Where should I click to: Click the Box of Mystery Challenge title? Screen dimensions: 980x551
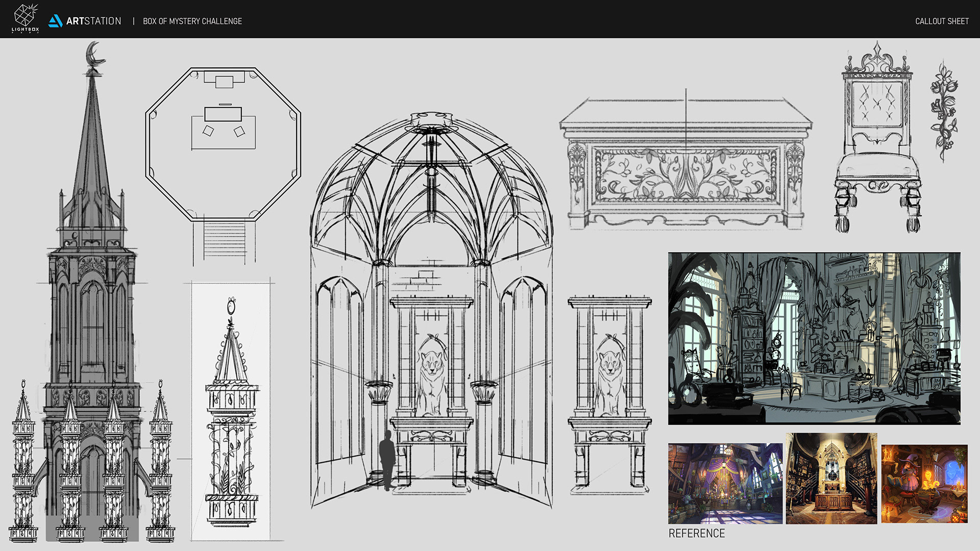(192, 21)
